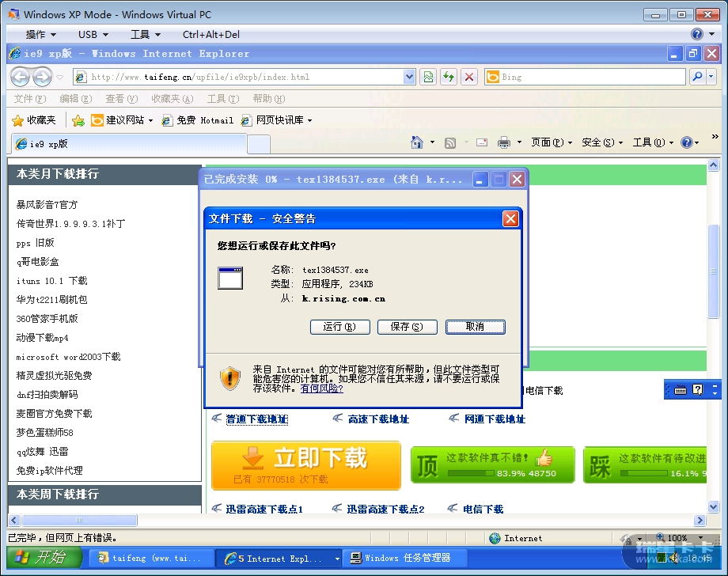Click the 开始 Start button
Viewport: 728px width, 576px height.
44,557
